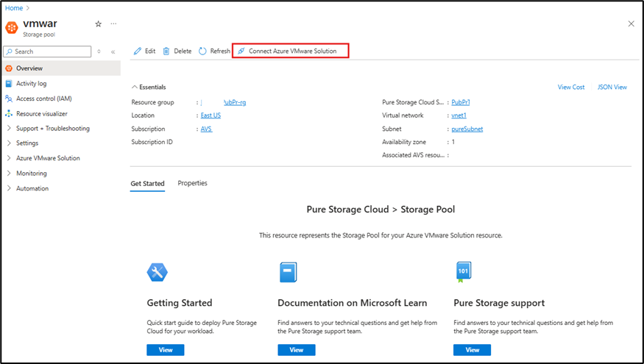Select the Get Started tab
This screenshot has height=364, width=644.
click(147, 183)
